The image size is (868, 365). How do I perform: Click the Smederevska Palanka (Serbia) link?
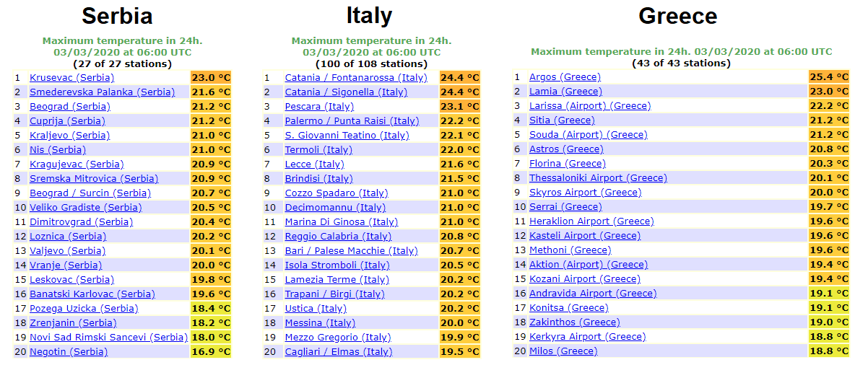(102, 92)
